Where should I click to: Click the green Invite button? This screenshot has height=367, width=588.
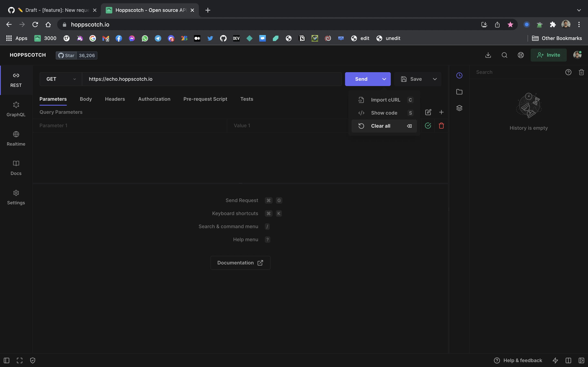(548, 55)
